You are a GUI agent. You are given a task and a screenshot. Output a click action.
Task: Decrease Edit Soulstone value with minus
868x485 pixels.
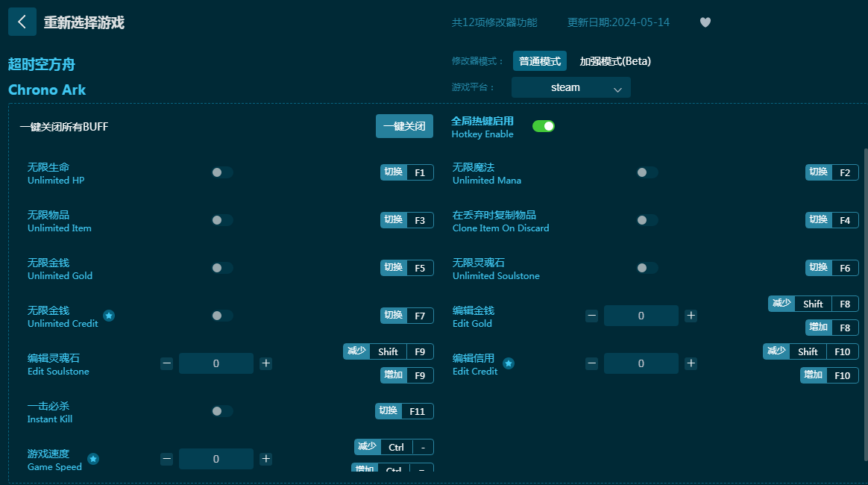tap(166, 363)
